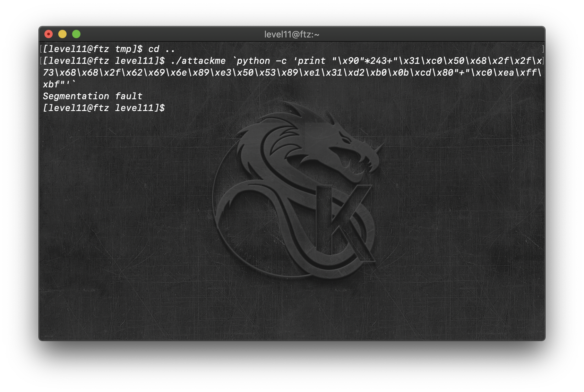The width and height of the screenshot is (584, 392).
Task: Minimize the terminal with the yellow button
Action: pyautogui.click(x=62, y=34)
